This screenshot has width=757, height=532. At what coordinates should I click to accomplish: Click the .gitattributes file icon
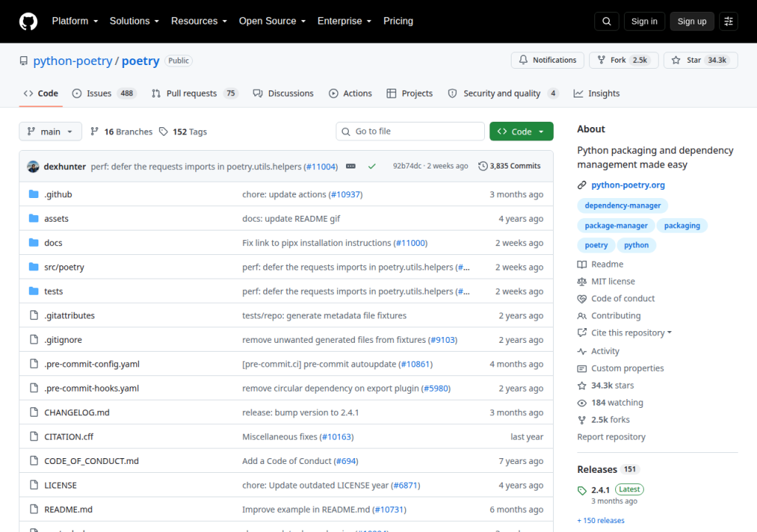click(x=34, y=315)
